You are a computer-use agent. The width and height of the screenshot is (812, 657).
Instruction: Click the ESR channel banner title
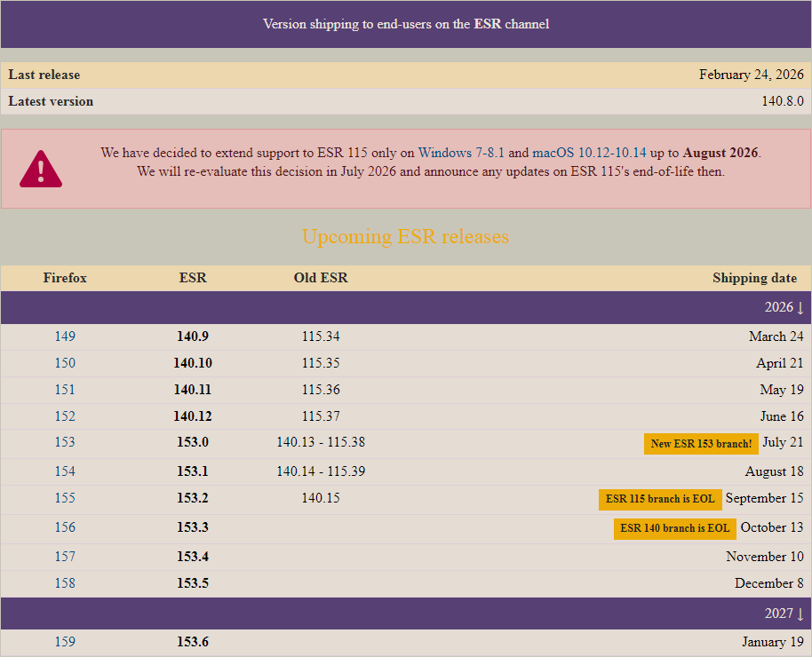click(405, 24)
